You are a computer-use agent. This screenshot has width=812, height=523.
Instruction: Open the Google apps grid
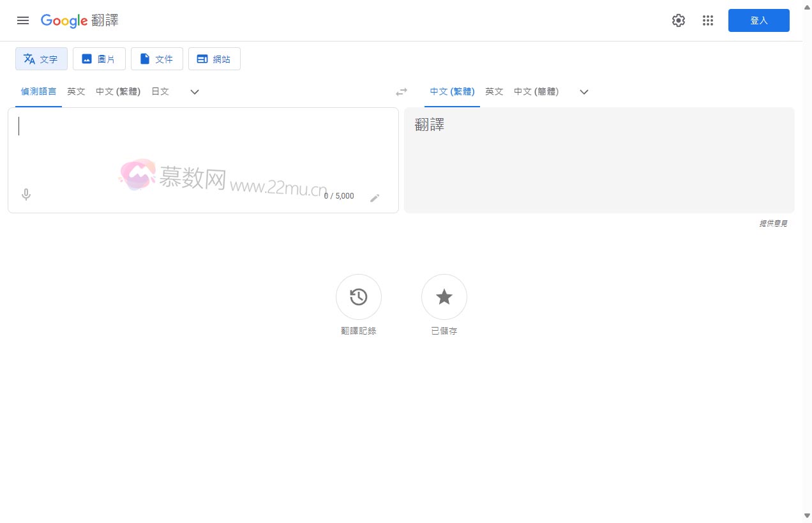[x=708, y=20]
